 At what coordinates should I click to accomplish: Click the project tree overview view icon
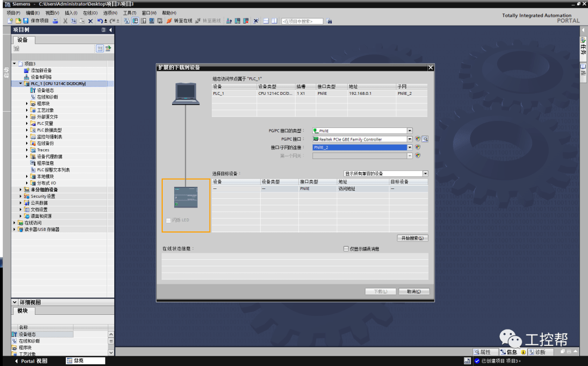100,48
